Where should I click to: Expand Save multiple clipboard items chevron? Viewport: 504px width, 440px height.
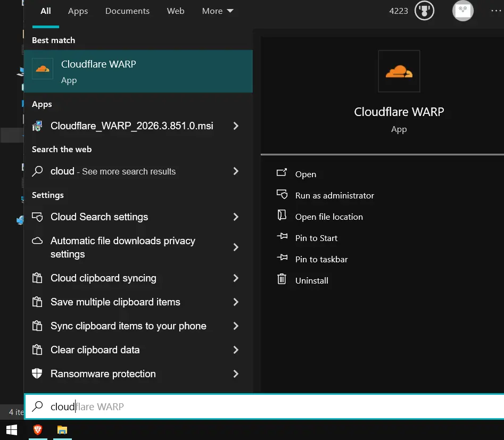click(236, 302)
